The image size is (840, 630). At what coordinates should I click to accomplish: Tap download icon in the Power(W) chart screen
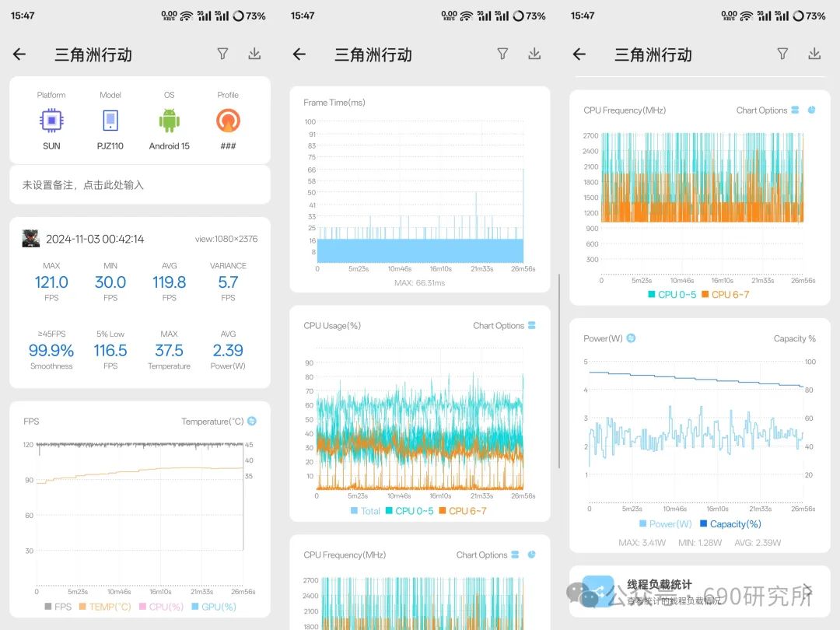click(814, 54)
